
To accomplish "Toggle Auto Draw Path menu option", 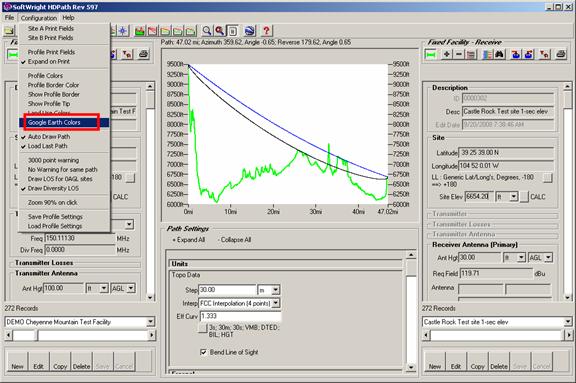I will point(64,137).
